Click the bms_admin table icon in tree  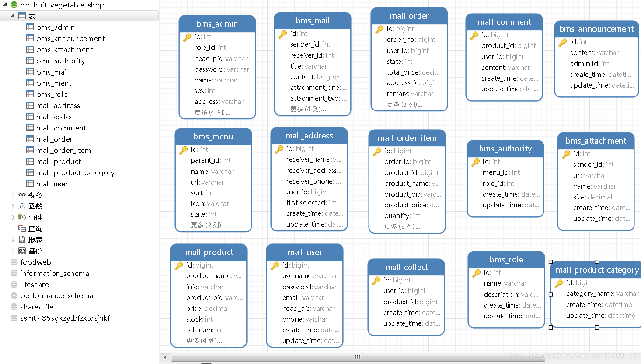pyautogui.click(x=30, y=27)
